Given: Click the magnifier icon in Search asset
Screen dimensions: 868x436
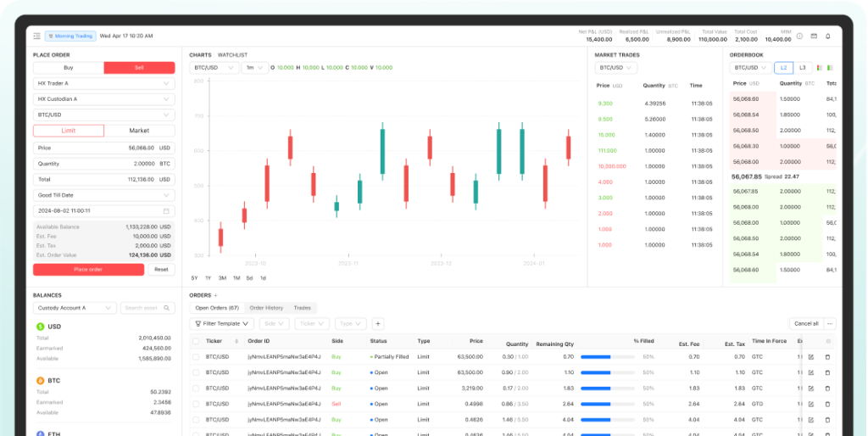Looking at the screenshot, I should click(167, 308).
